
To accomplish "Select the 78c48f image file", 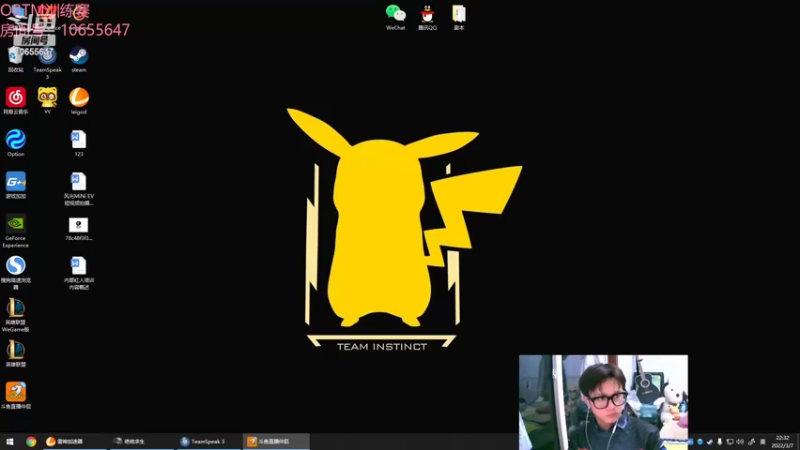I will tap(79, 229).
